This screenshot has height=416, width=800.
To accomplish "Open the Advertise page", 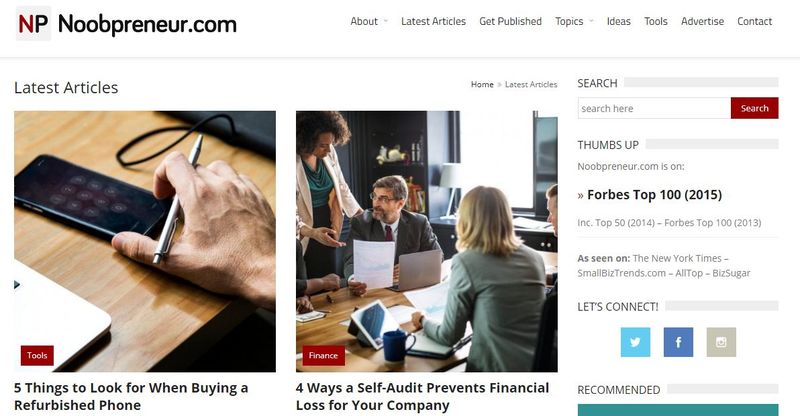I will pyautogui.click(x=702, y=21).
